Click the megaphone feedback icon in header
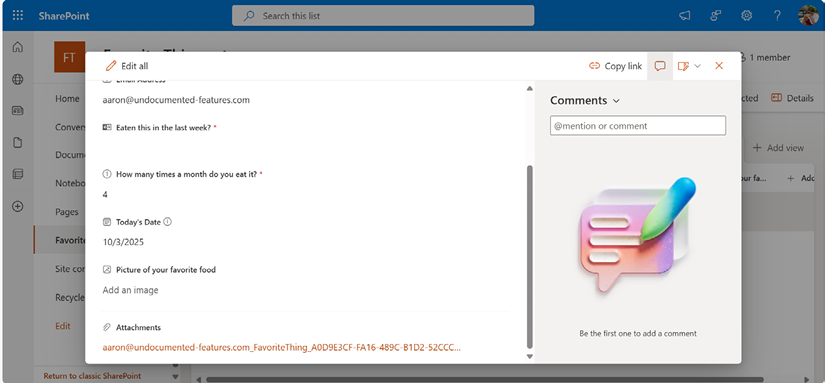825x383 pixels. (x=684, y=16)
